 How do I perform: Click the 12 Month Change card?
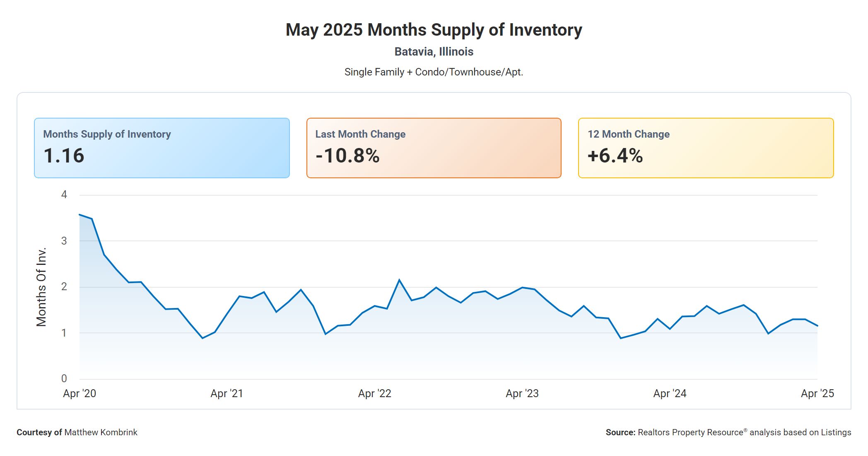706,148
